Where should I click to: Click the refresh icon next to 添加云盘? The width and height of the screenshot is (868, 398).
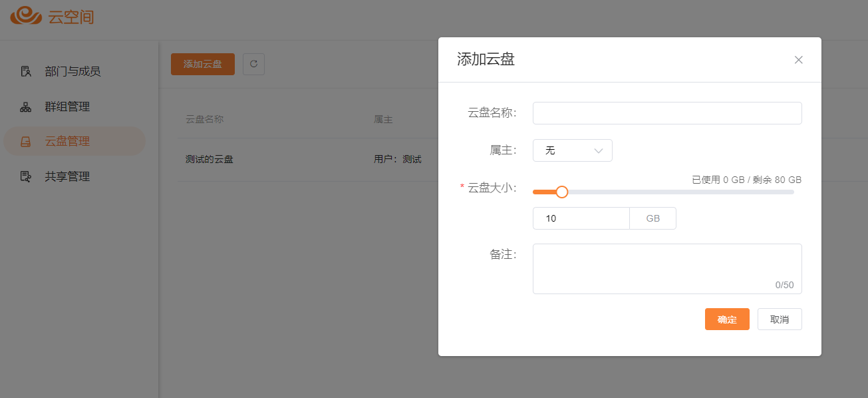point(253,64)
